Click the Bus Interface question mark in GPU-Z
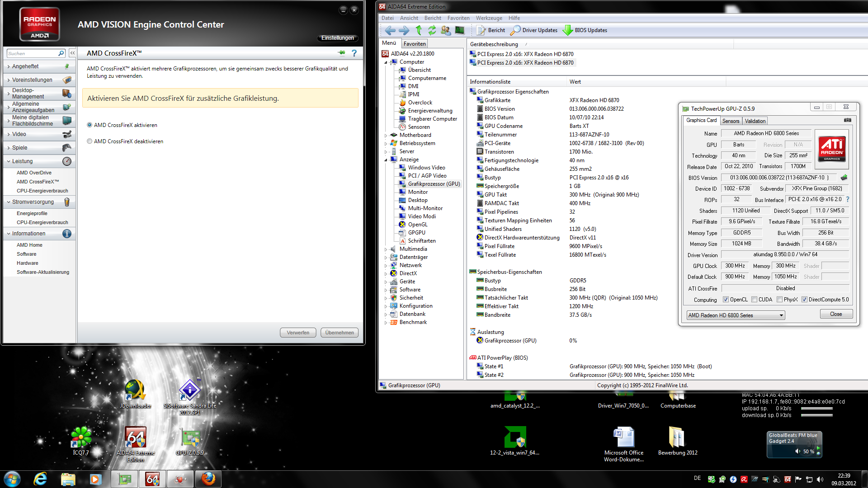Screen dimensions: 868x488 click(848, 199)
